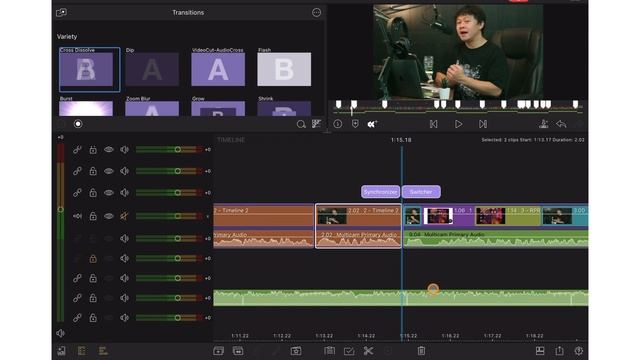
Task: Split the clip with the scissors tool
Action: tap(368, 351)
